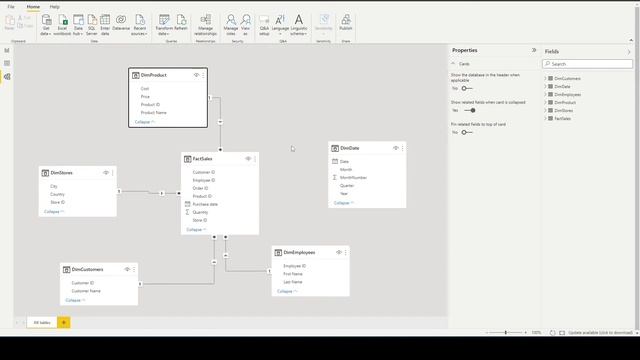640x360 pixels.
Task: Open the Language dropdown in the Q&A group
Action: (x=280, y=24)
